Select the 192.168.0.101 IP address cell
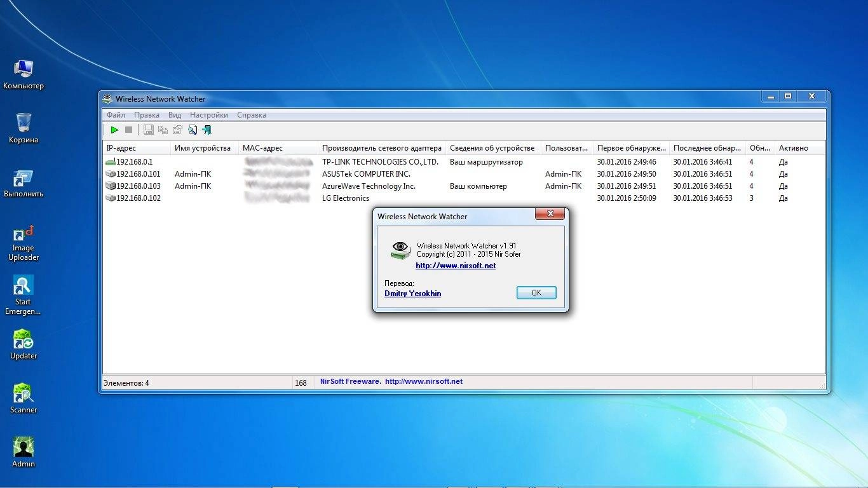Screen dimensions: 868x488 coord(139,174)
